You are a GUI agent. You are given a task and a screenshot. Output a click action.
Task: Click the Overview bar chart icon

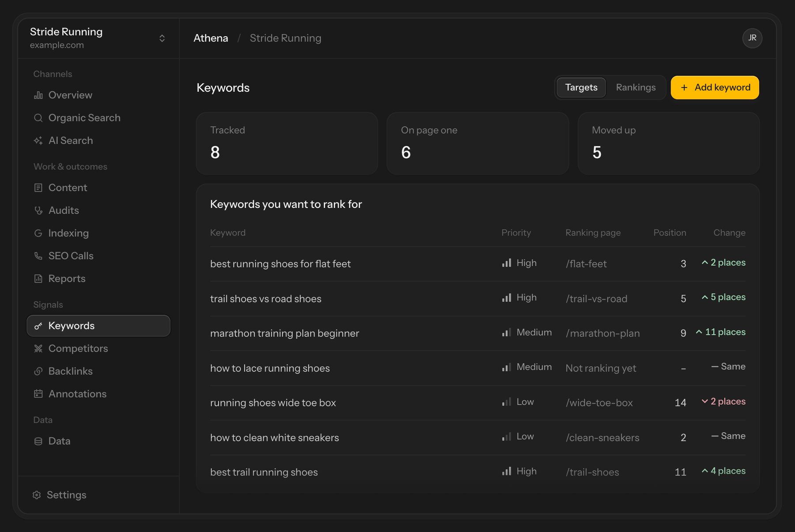pos(38,95)
